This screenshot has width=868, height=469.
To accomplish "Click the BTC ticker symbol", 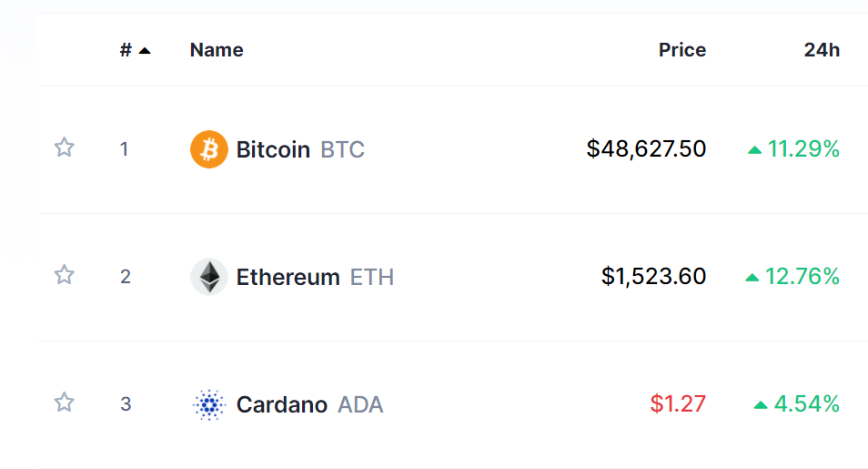I will 343,149.
